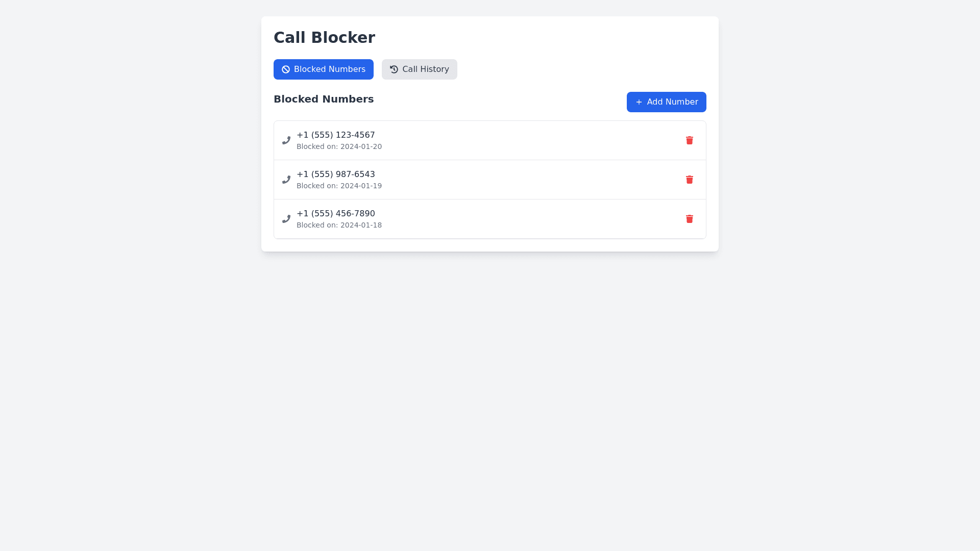Click the +1 (555) 987-6543 number text
The height and width of the screenshot is (551, 980).
point(336,174)
